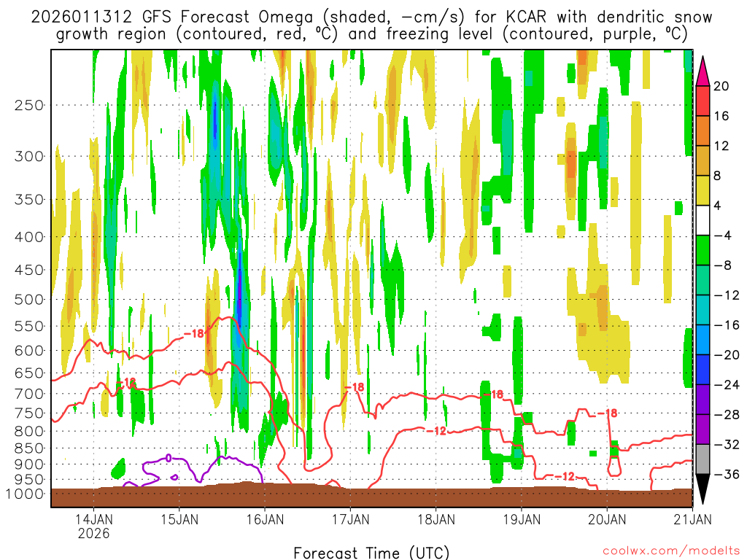The image size is (747, 560).
Task: Click the colorbar value label -16
Action: pos(727,324)
